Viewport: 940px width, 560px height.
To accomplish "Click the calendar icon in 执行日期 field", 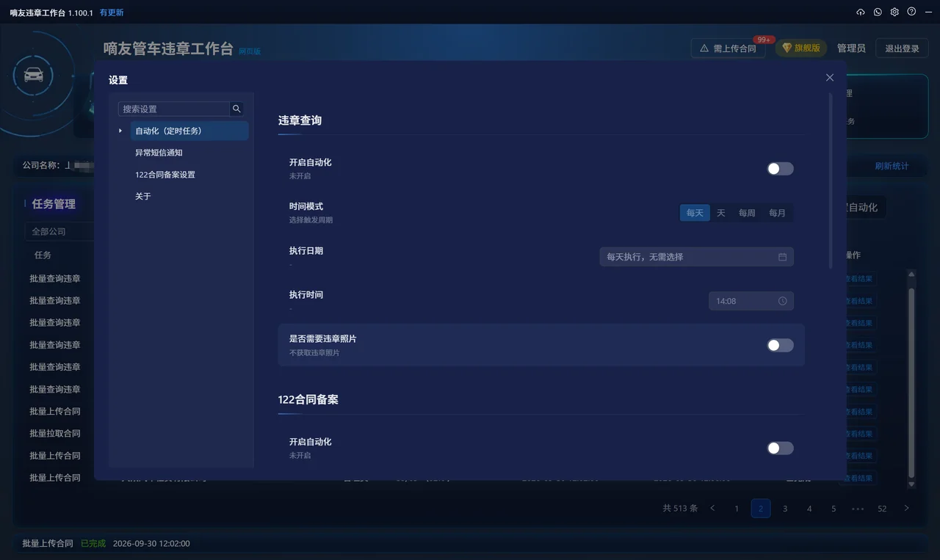I will point(782,257).
